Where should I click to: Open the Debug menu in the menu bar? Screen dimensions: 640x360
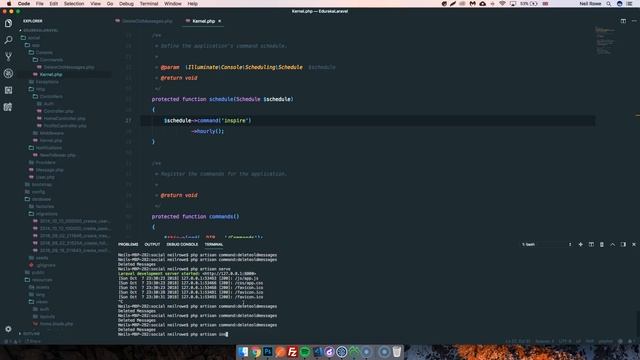126,4
